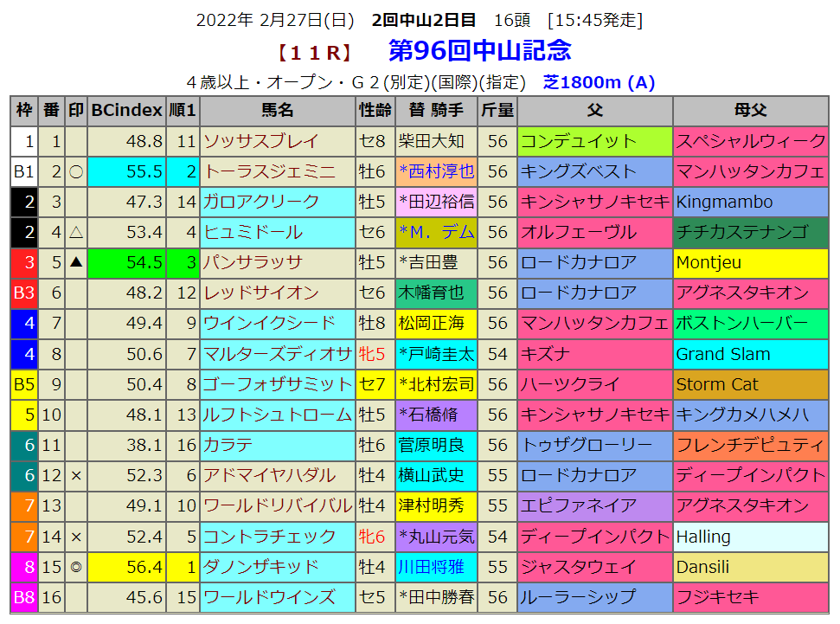Open jockey 川田将雅 entry
The image size is (840, 624).
pos(431,567)
